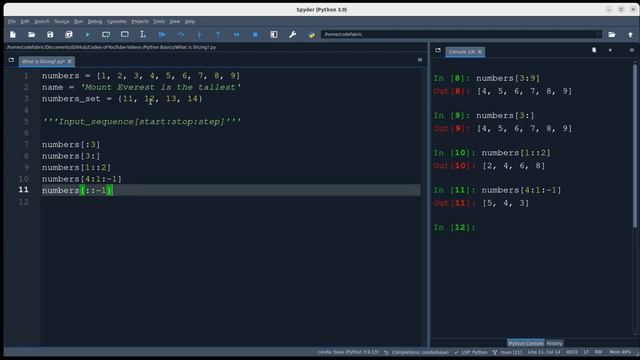Image resolution: width=640 pixels, height=360 pixels.
Task: Interrupt the kernel in console toolbar
Action: click(x=610, y=50)
